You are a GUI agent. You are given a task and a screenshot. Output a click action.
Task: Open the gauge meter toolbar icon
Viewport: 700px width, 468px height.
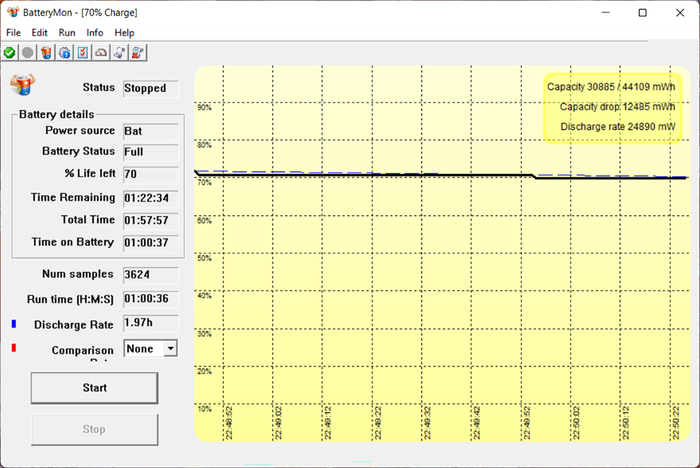101,53
